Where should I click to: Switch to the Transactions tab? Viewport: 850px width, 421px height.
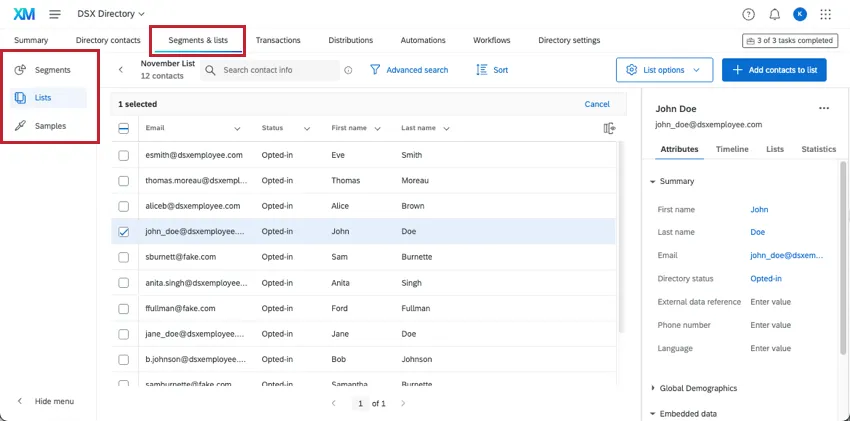coord(278,40)
